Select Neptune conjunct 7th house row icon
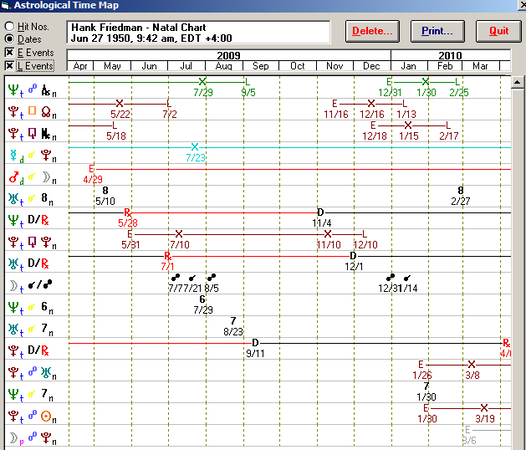 click(31, 394)
